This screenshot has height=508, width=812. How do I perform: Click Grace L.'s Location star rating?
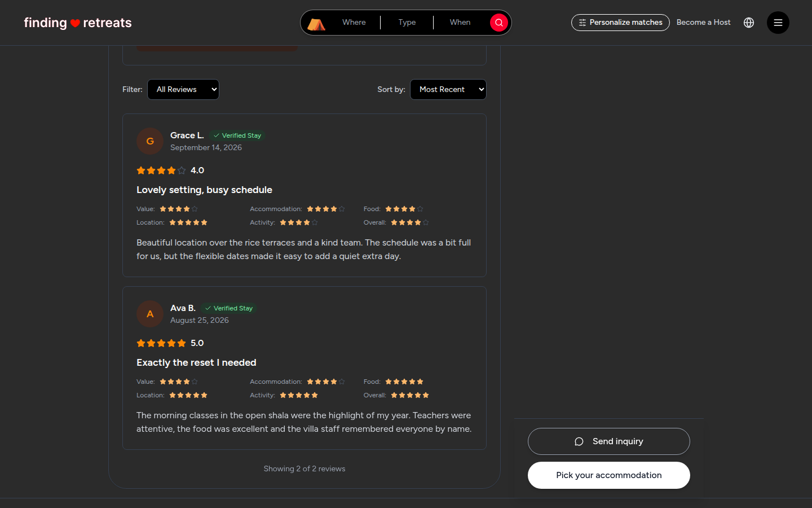pyautogui.click(x=188, y=222)
